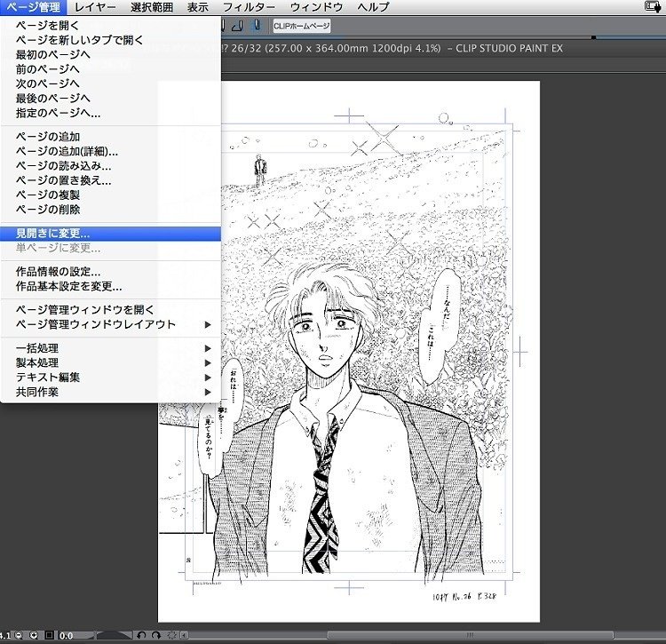
Task: Expand 一括処理 submenu
Action: point(110,348)
